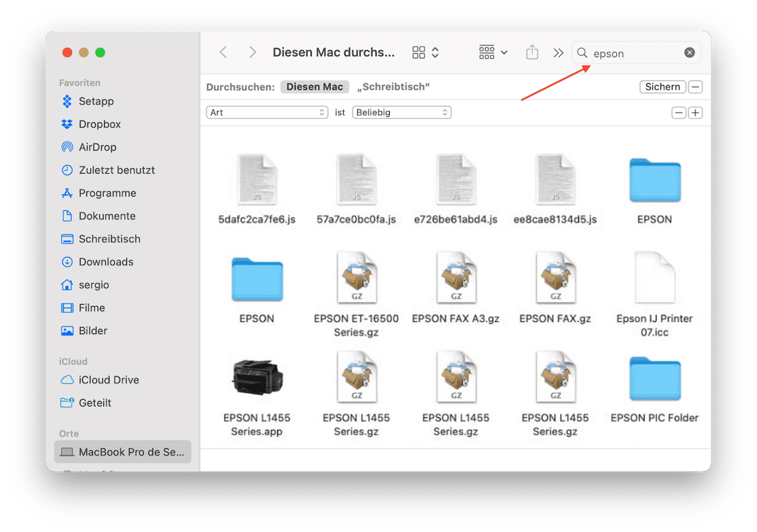
Task: Clear the epson search text
Action: click(689, 53)
